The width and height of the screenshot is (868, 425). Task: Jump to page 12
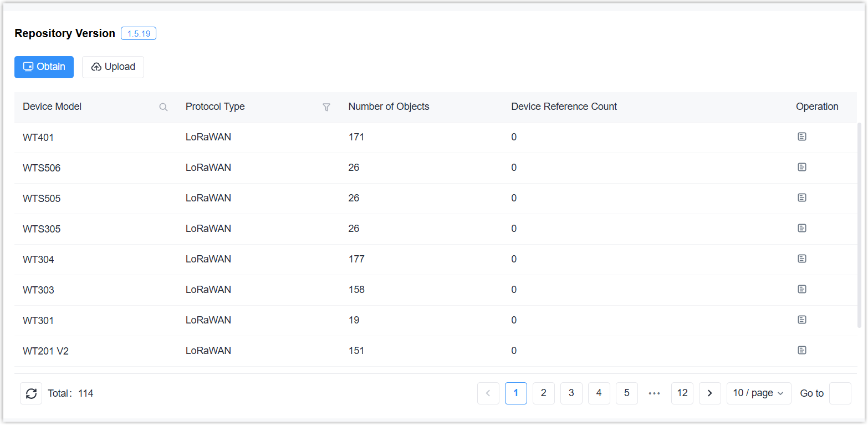coord(682,393)
